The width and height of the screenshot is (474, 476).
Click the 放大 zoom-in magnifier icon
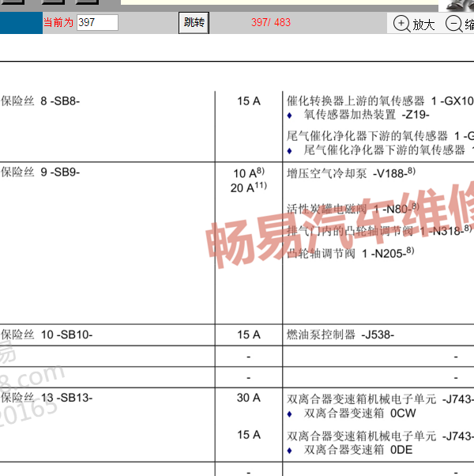401,24
